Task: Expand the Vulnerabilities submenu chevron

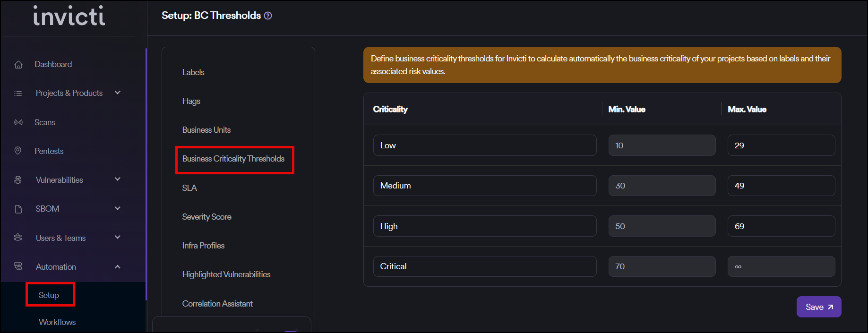Action: (x=118, y=179)
